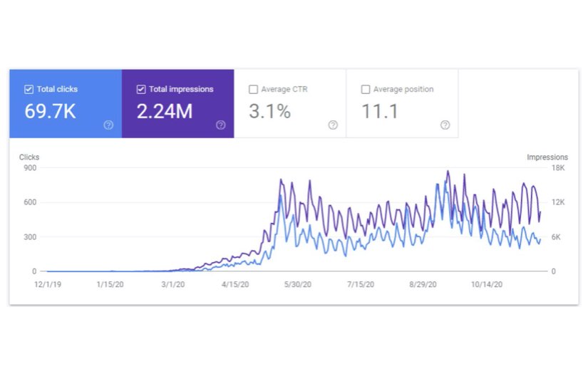Uncheck the Total impressions checkbox
This screenshot has height=374, width=588.
(141, 89)
